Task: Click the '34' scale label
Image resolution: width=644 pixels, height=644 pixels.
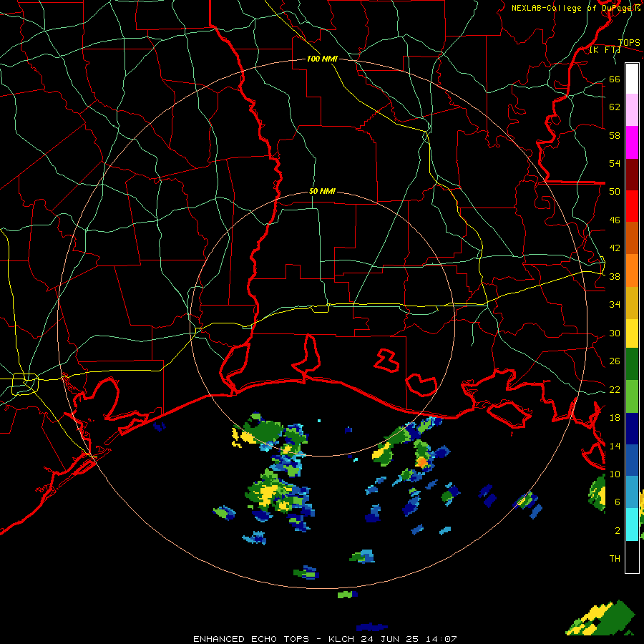Action: pyautogui.click(x=615, y=305)
